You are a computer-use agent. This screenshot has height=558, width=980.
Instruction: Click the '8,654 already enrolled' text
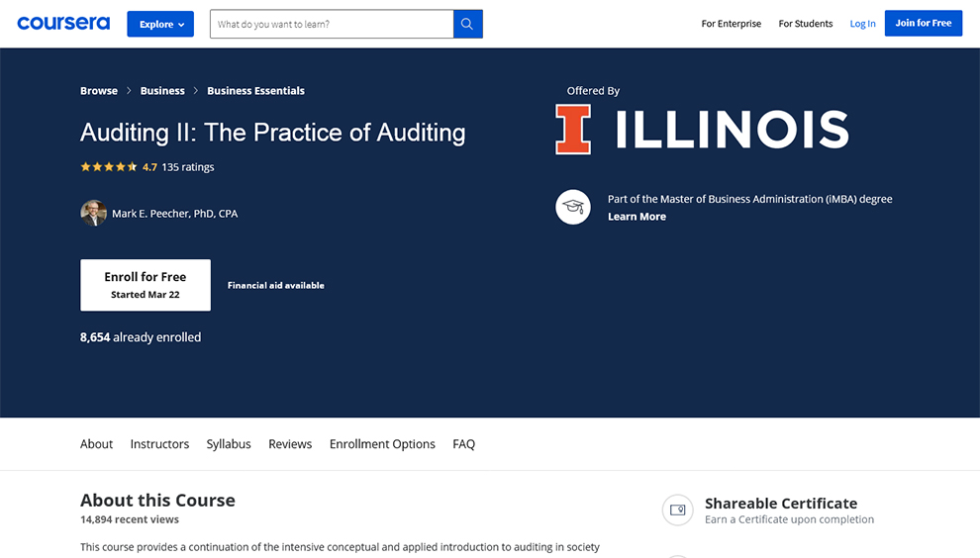pos(141,337)
